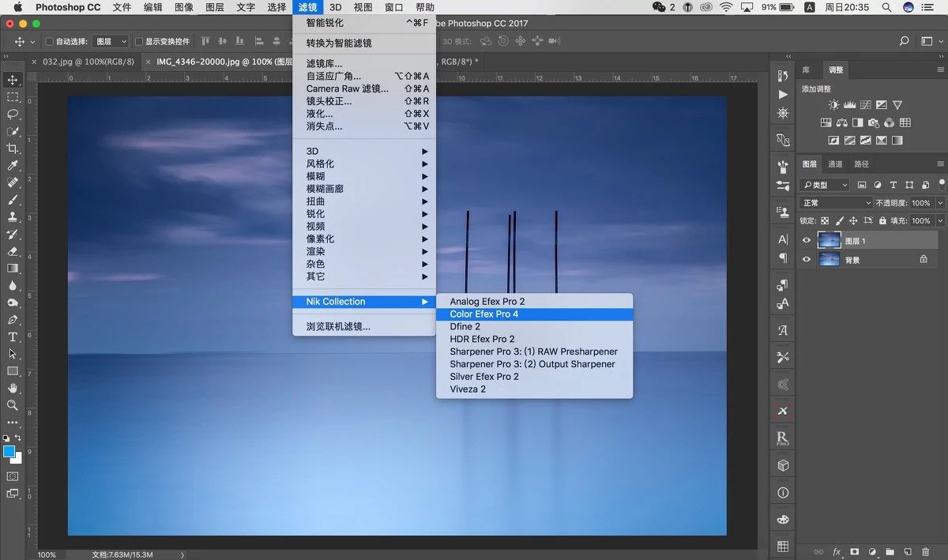Image resolution: width=948 pixels, height=560 pixels.
Task: Select the Lasso tool
Action: click(13, 114)
